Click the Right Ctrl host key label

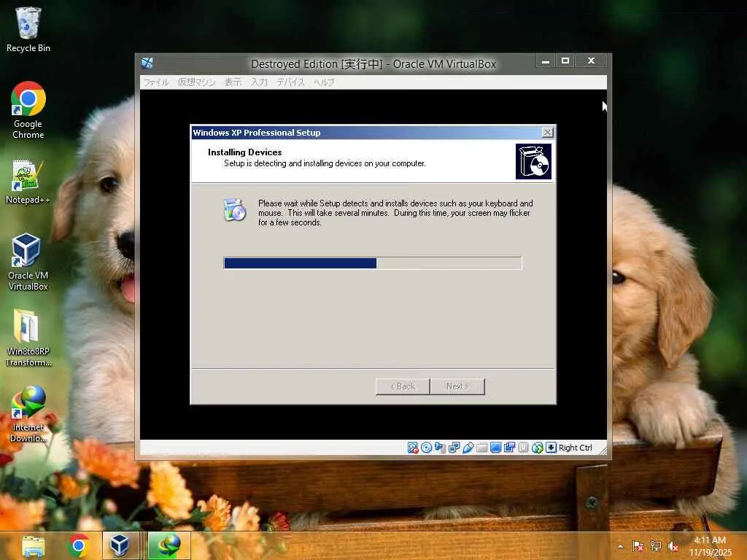[x=575, y=448]
